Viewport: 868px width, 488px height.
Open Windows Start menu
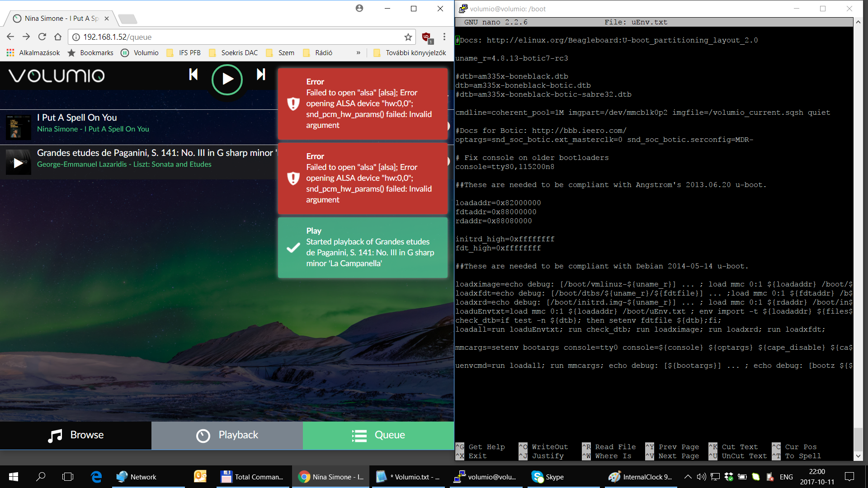point(14,477)
